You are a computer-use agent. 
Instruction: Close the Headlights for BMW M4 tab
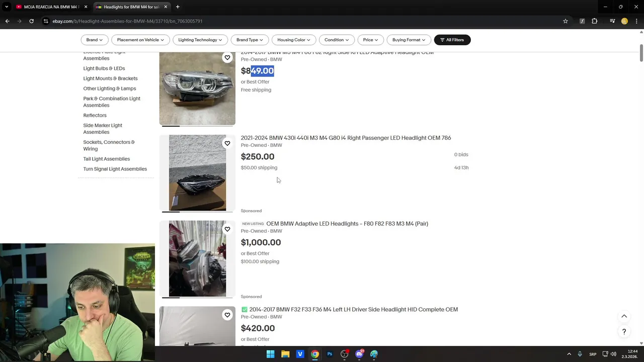[x=166, y=7]
